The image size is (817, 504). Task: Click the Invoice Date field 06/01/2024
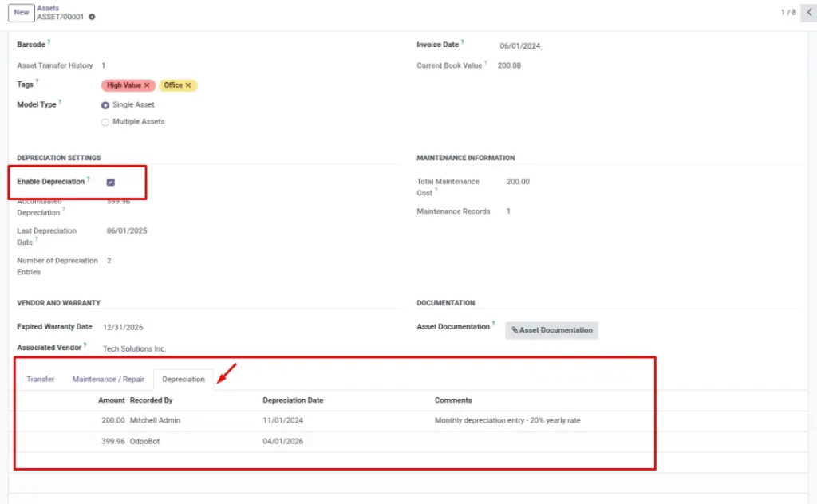click(520, 45)
